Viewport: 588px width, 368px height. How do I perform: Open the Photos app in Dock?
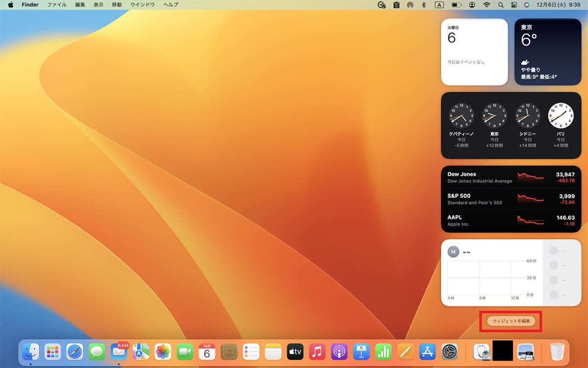point(163,351)
